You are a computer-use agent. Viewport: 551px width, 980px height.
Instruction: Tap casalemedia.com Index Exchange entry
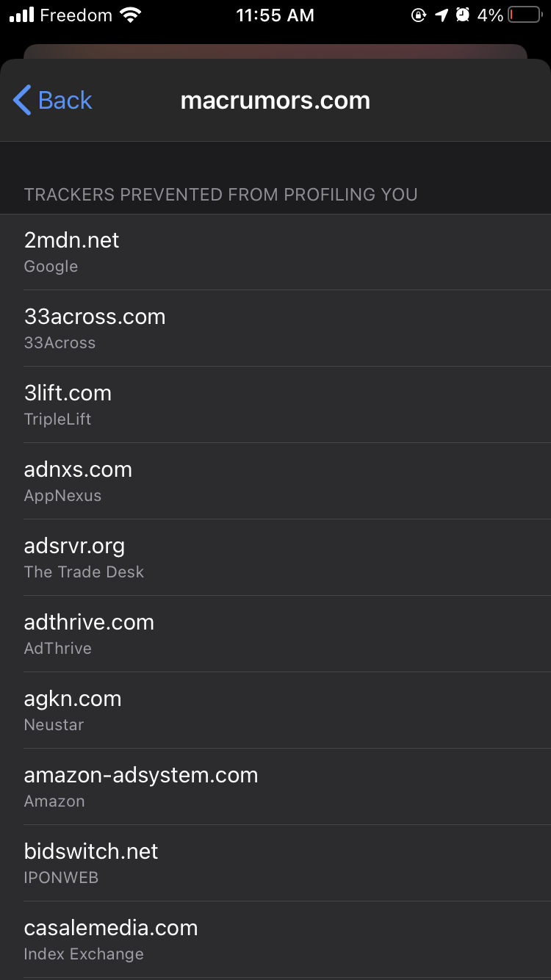[x=275, y=940]
